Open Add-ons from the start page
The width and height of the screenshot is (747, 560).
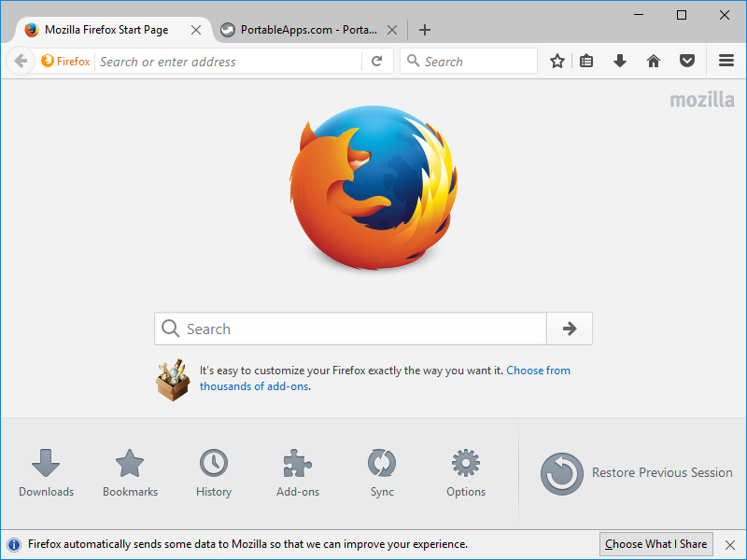coord(298,472)
